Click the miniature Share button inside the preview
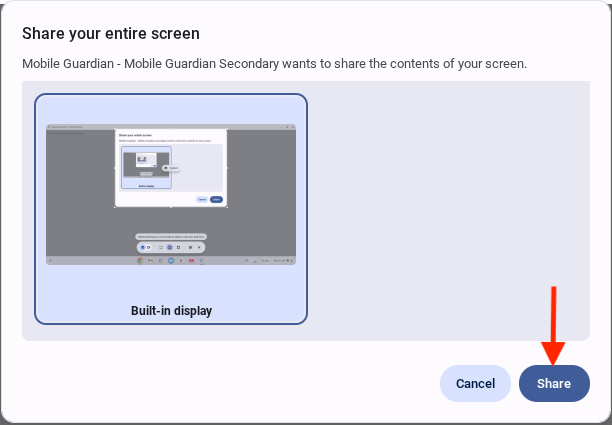Image resolution: width=612 pixels, height=425 pixels. point(216,199)
